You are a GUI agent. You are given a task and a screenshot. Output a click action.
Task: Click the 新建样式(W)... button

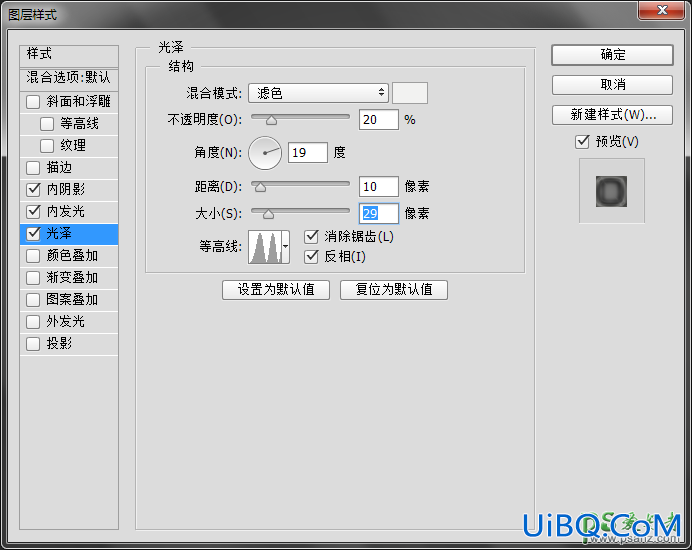click(613, 115)
